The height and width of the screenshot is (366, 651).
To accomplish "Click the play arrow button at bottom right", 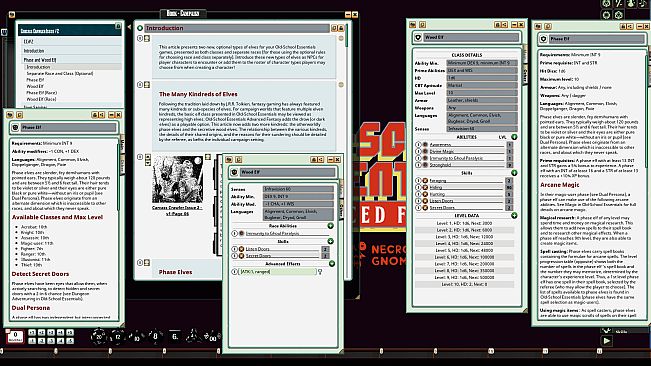I will click(606, 341).
